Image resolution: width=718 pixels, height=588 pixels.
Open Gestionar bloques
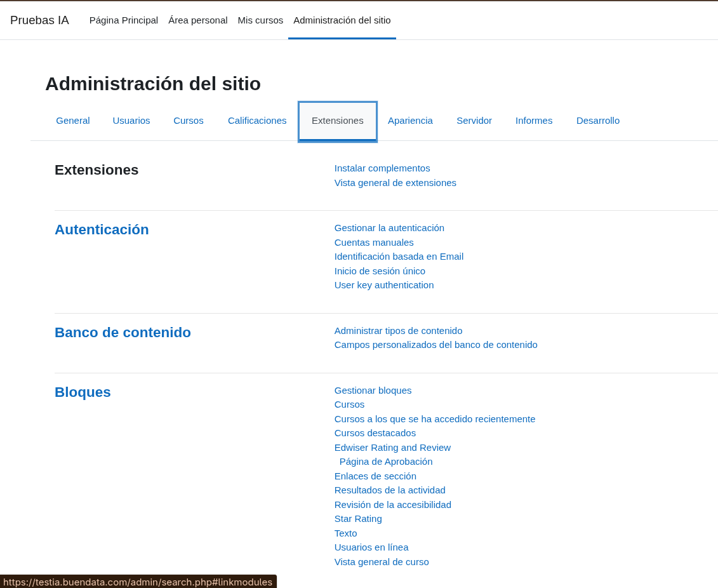pos(373,390)
